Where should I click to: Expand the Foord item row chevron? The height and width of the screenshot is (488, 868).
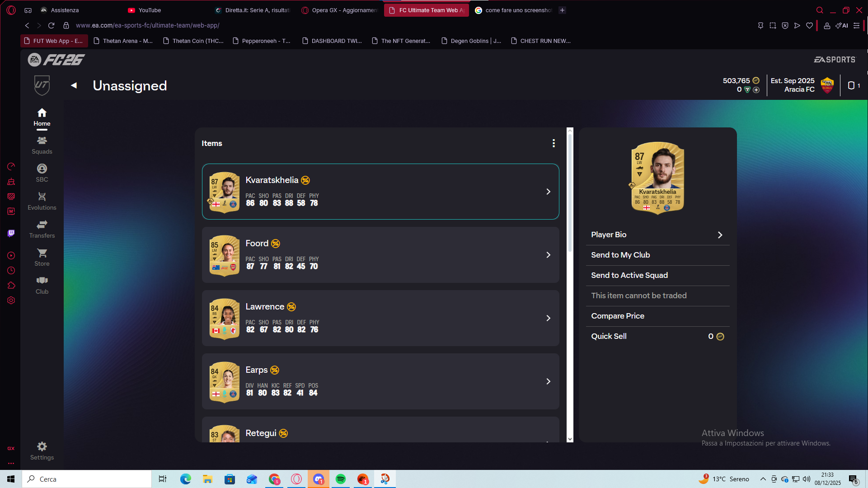tap(548, 255)
